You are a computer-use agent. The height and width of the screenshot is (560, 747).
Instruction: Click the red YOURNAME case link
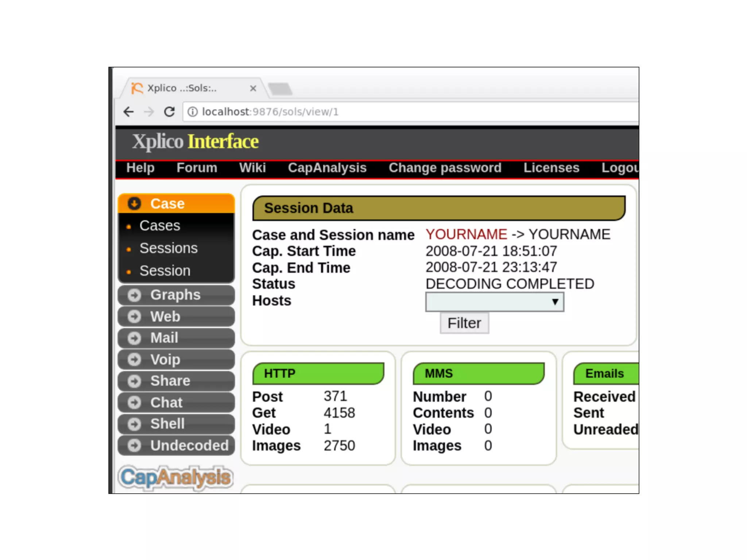[466, 234]
